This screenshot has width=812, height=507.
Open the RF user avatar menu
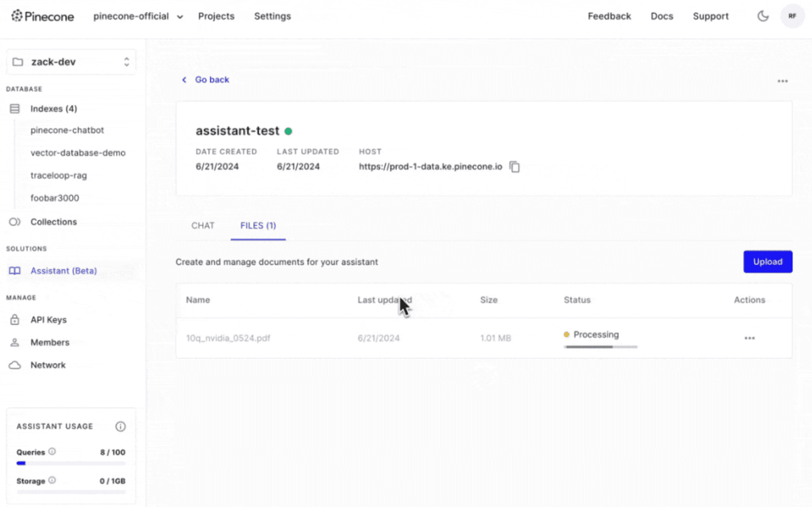click(792, 16)
